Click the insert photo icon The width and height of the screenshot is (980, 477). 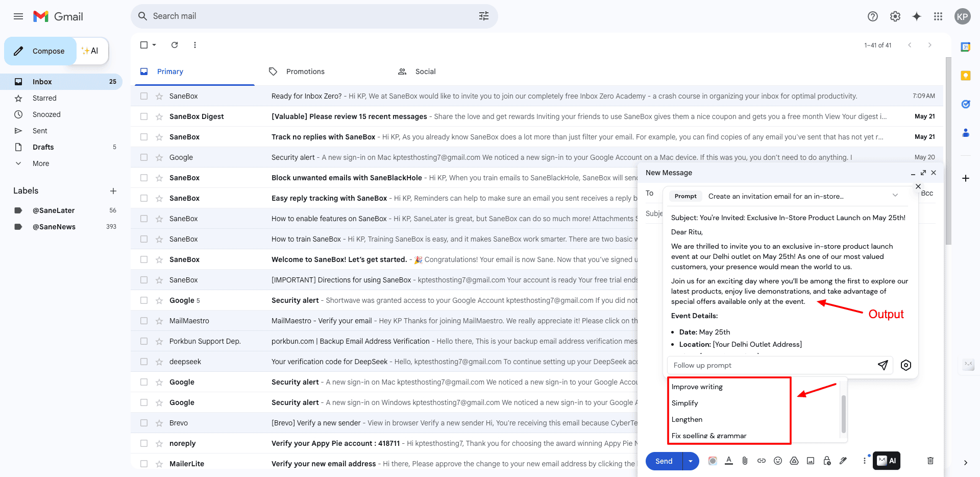[x=810, y=461]
